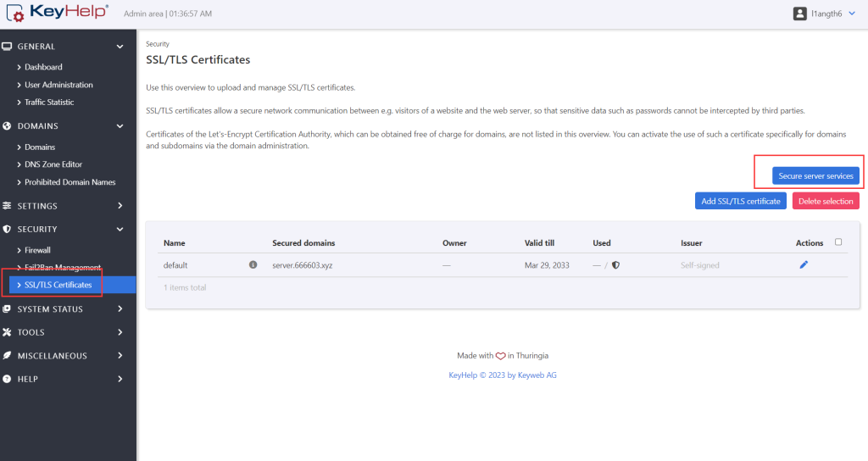Click the question mark Help icon
The height and width of the screenshot is (461, 868).
(x=8, y=379)
